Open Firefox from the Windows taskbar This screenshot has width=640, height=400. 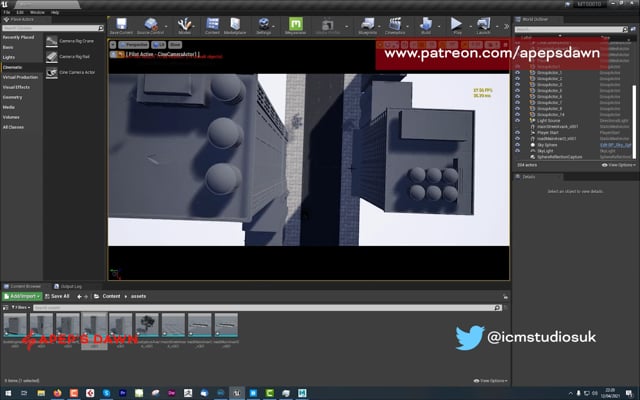pyautogui.click(x=57, y=393)
